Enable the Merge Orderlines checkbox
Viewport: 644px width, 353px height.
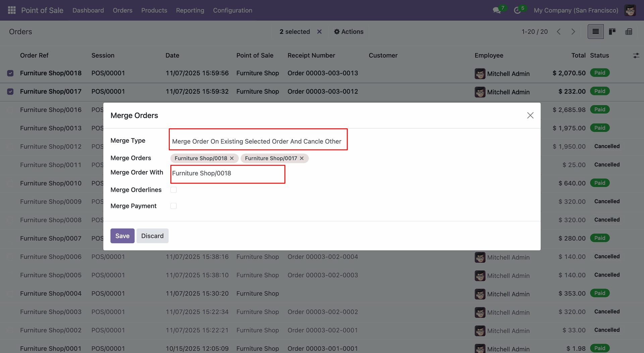tap(173, 190)
